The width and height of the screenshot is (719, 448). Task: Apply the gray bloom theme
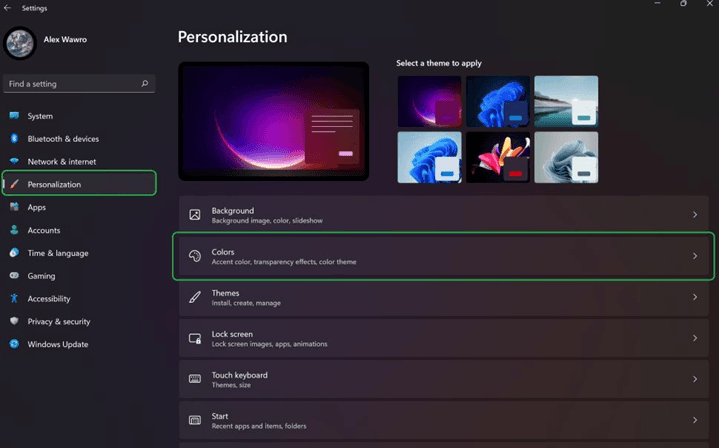[566, 157]
